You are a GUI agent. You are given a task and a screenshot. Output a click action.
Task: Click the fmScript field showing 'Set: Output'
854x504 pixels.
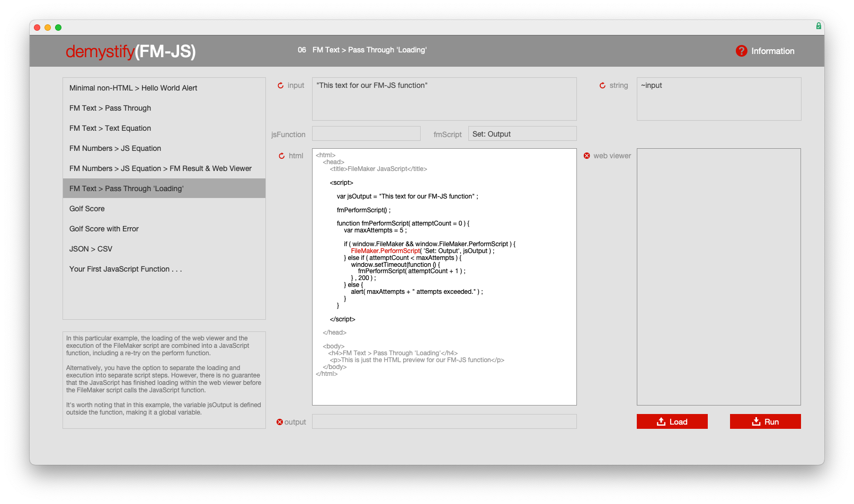(522, 134)
